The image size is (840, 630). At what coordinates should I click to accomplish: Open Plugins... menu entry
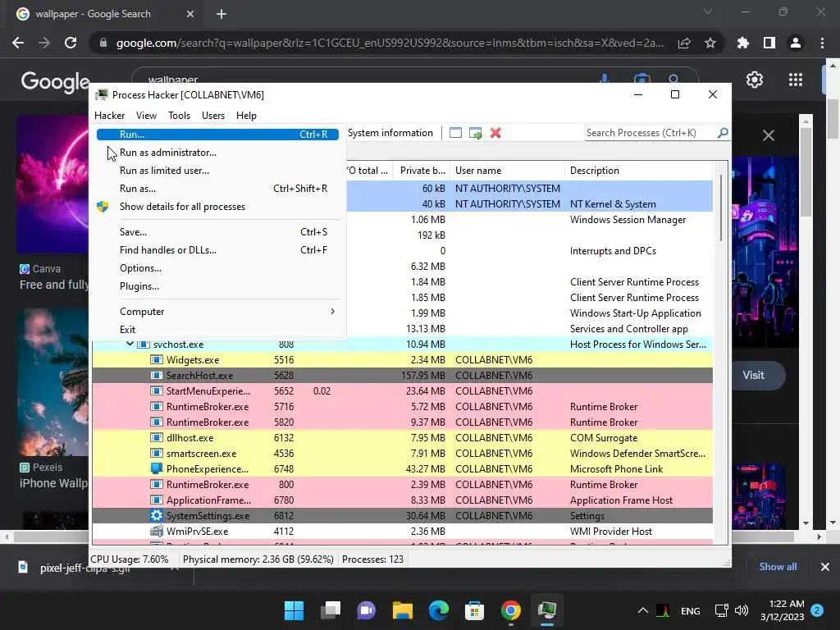(x=217, y=286)
